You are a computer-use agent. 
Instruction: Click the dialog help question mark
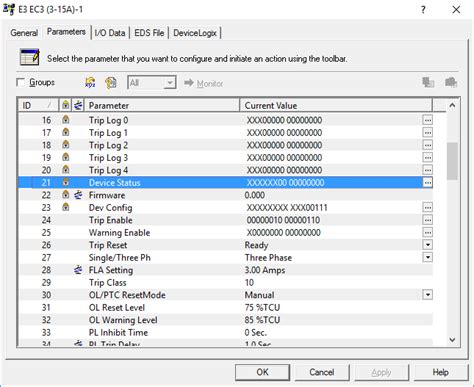(x=423, y=10)
